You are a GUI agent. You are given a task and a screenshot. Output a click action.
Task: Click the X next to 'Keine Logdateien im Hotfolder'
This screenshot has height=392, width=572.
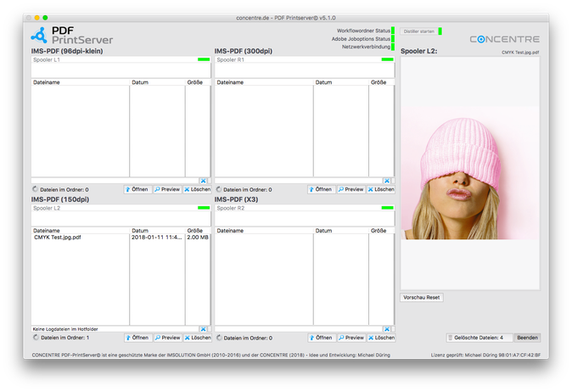coord(203,329)
